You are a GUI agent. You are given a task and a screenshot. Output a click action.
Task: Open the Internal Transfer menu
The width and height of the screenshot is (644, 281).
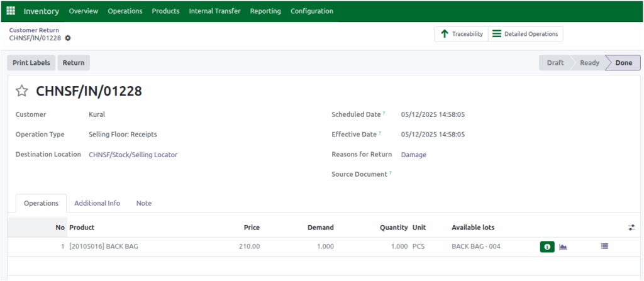pos(215,11)
